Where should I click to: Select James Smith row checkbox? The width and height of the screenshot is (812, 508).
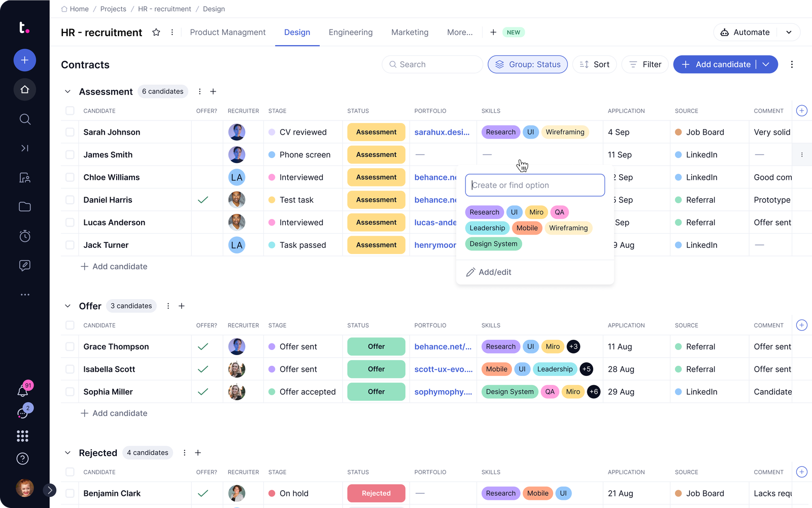coord(70,155)
